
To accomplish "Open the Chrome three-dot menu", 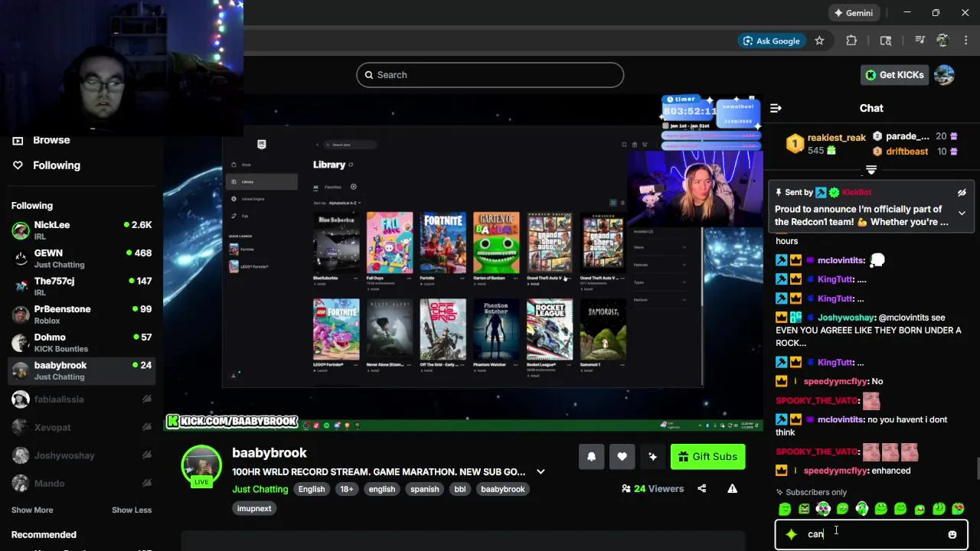I will (x=965, y=41).
